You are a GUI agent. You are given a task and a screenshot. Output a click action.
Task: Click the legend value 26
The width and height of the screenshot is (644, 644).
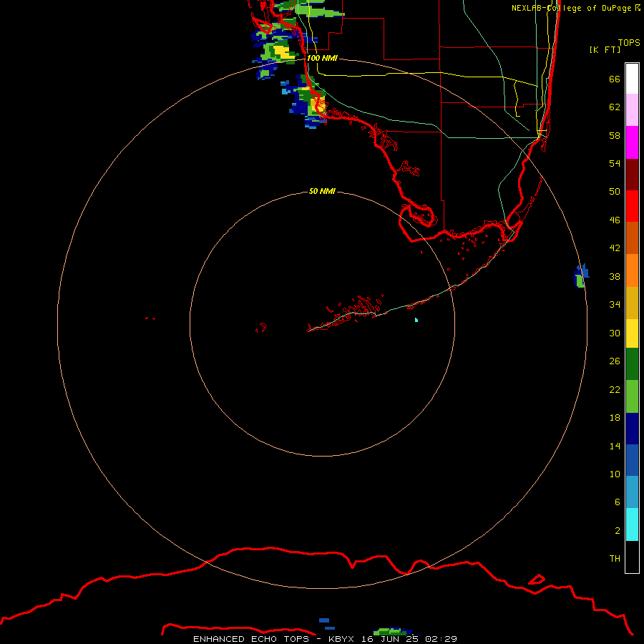click(615, 361)
